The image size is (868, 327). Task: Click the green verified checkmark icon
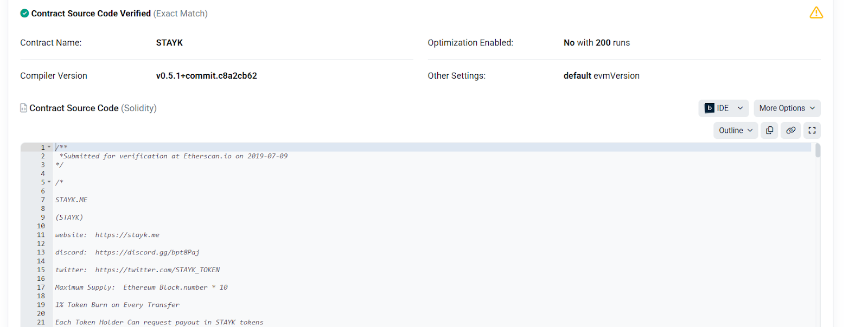[24, 13]
